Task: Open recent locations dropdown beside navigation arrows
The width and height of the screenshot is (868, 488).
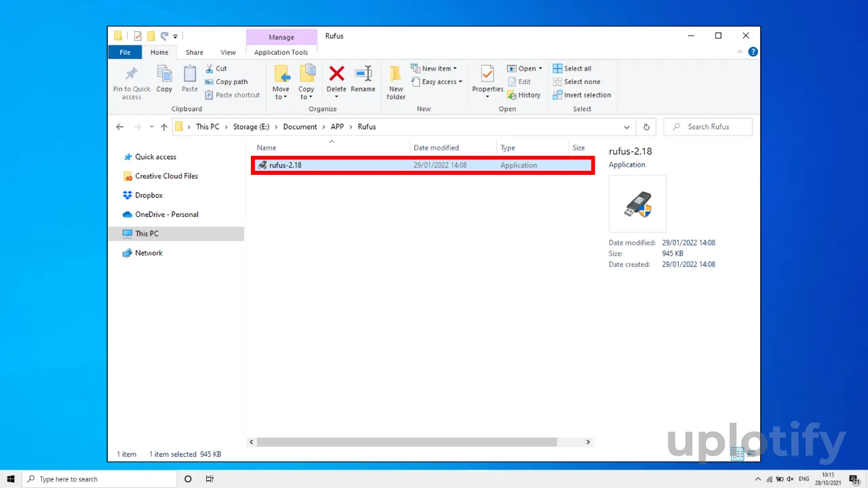Action: [151, 127]
